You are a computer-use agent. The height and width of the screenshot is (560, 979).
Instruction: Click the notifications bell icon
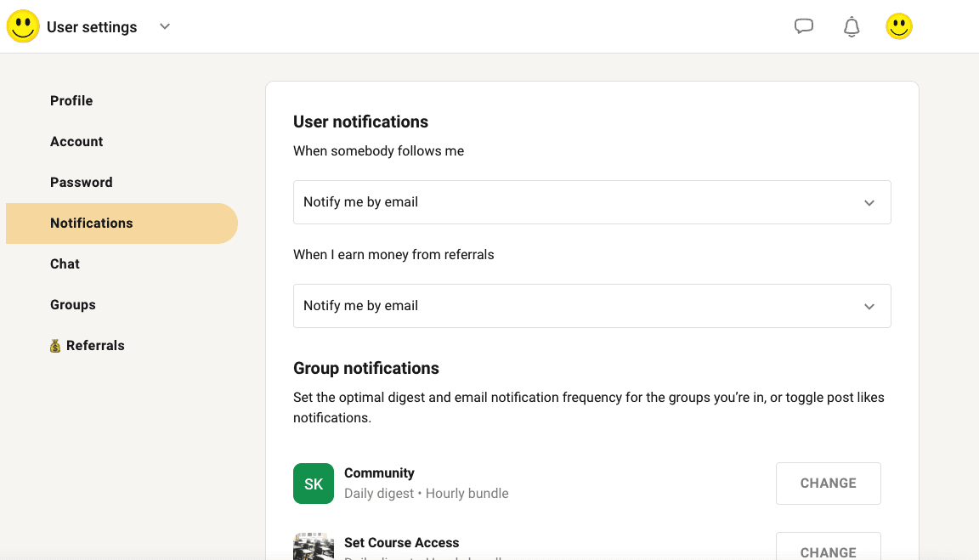pyautogui.click(x=851, y=27)
